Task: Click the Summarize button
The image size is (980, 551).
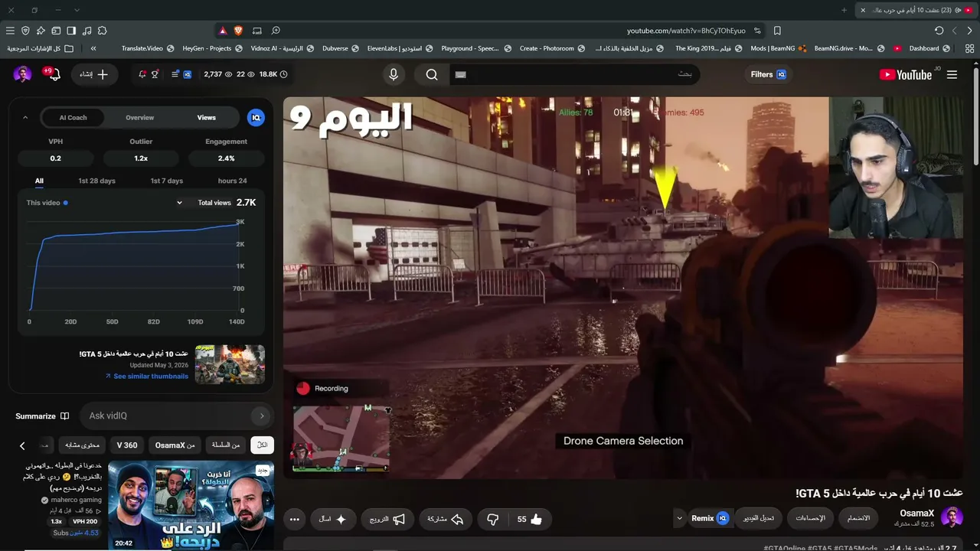Action: [42, 416]
